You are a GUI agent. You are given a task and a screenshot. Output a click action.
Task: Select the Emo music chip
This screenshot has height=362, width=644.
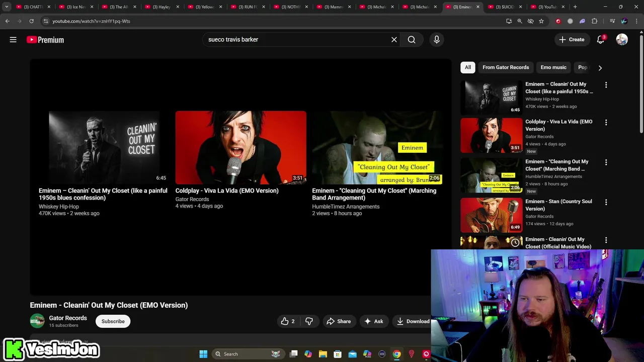coord(553,67)
